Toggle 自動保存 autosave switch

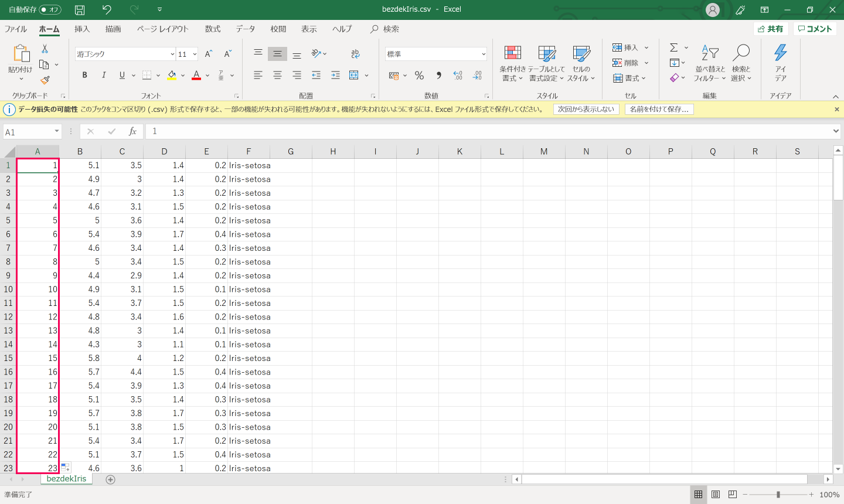coord(50,9)
